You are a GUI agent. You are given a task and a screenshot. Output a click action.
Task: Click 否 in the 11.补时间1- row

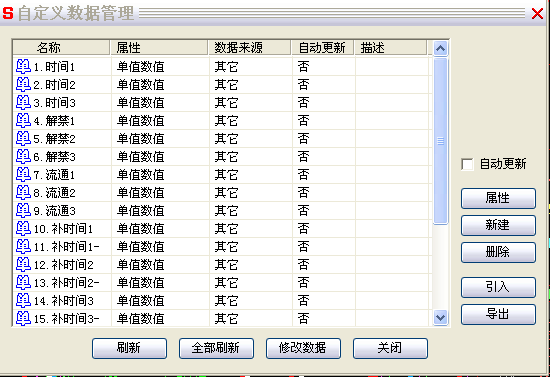(303, 247)
